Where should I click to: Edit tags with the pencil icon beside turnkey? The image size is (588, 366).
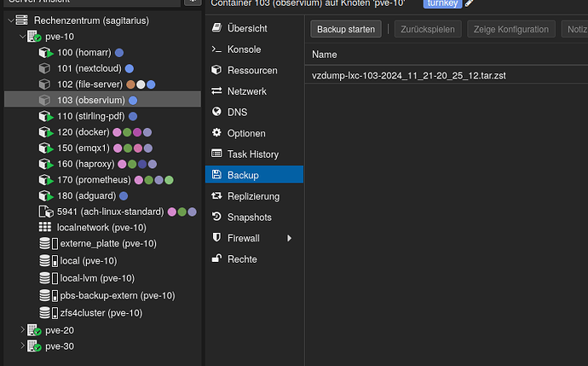pos(469,3)
